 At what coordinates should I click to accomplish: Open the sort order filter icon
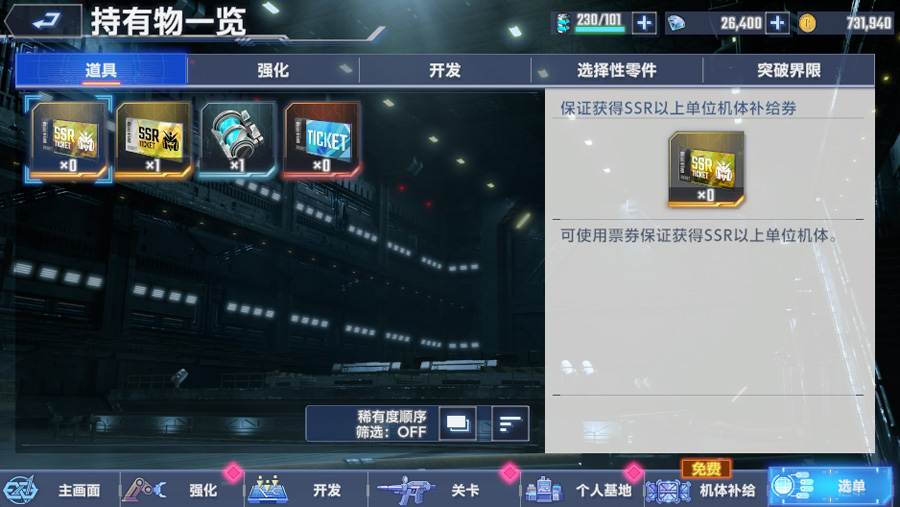point(510,424)
